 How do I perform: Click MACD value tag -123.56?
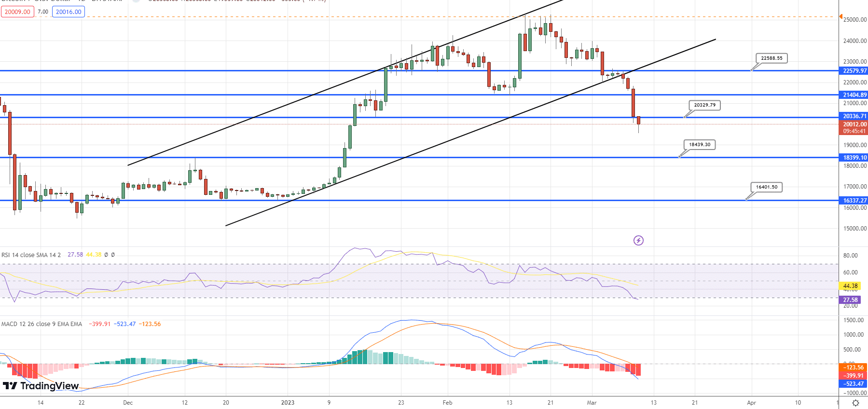pos(853,368)
